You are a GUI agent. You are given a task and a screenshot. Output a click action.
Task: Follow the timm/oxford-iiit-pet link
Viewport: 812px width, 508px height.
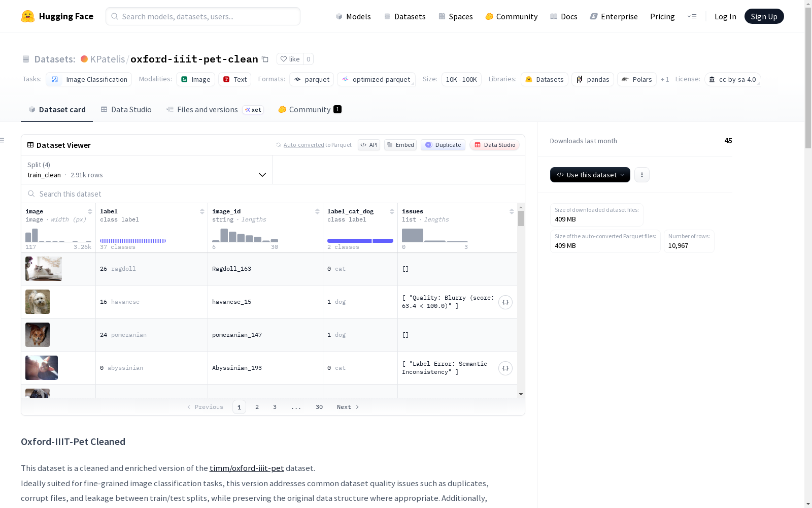[x=247, y=468]
